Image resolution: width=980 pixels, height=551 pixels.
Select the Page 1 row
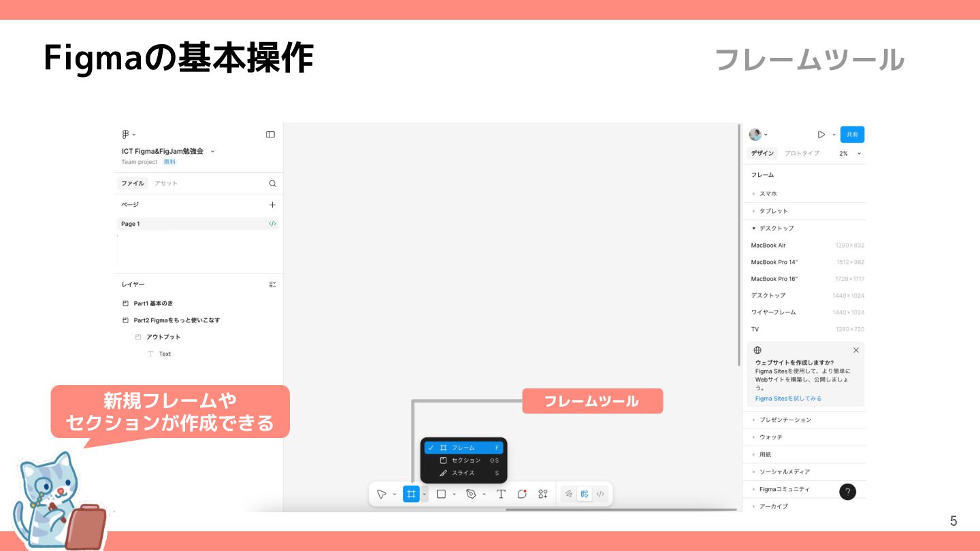[197, 224]
